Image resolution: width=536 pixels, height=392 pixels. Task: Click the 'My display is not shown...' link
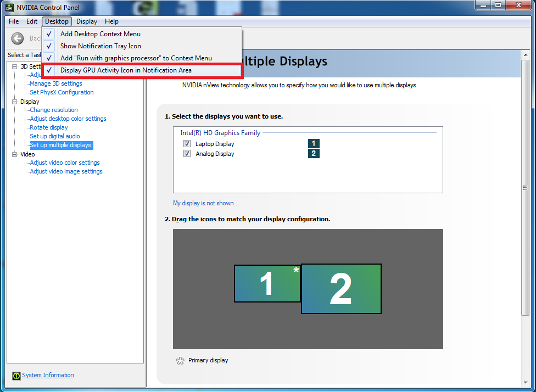click(x=206, y=203)
